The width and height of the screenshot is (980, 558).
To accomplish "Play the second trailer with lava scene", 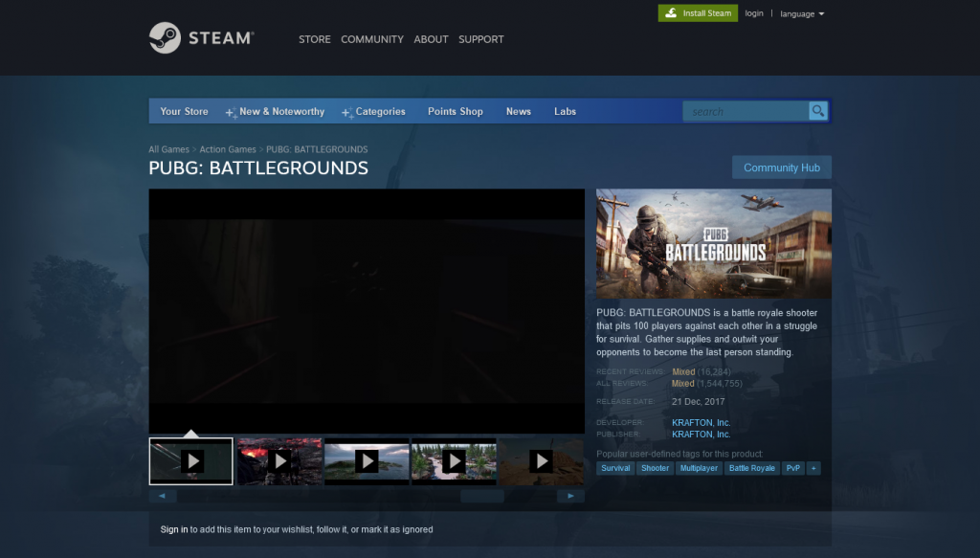I will [279, 461].
